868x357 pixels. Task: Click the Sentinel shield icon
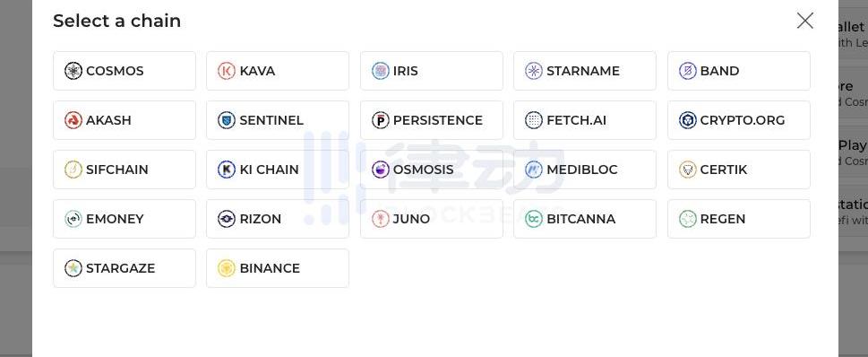(227, 120)
